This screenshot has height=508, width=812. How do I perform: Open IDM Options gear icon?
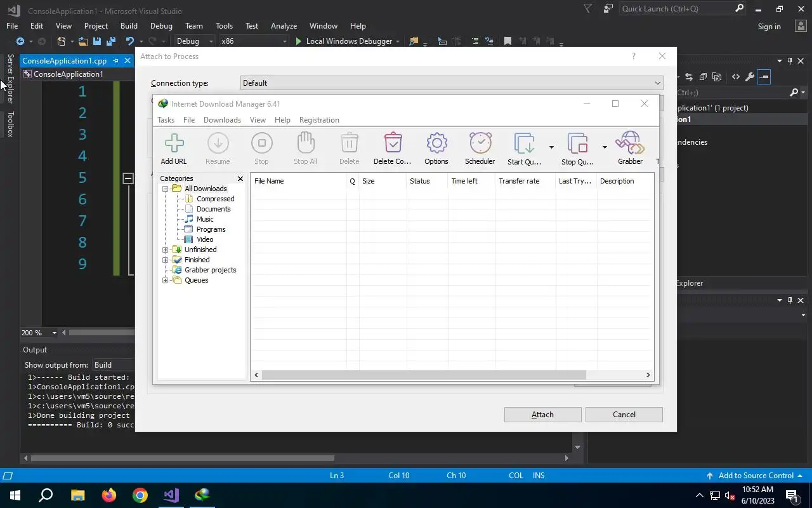click(436, 144)
